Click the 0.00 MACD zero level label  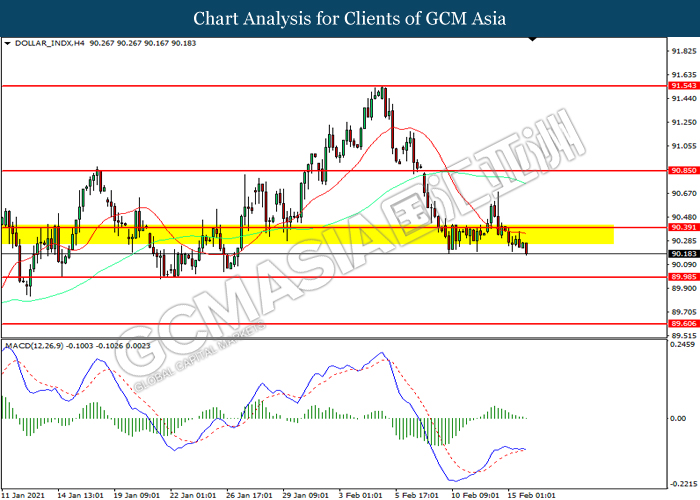click(x=678, y=418)
